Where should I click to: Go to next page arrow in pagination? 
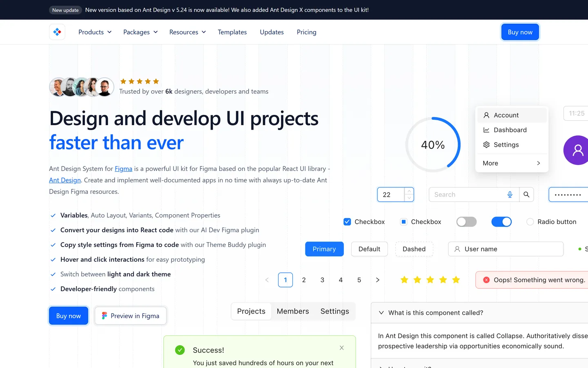378,280
